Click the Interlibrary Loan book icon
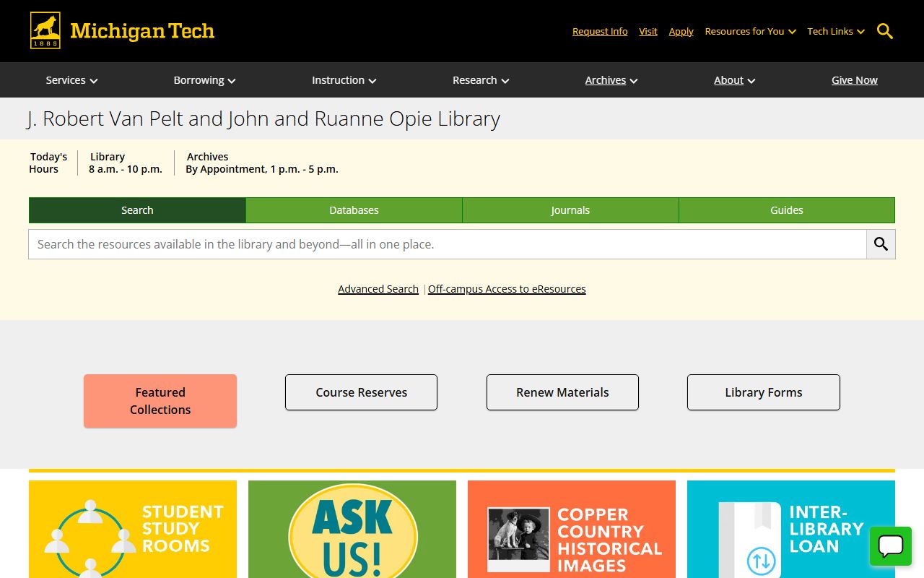The image size is (924, 578). click(x=749, y=540)
